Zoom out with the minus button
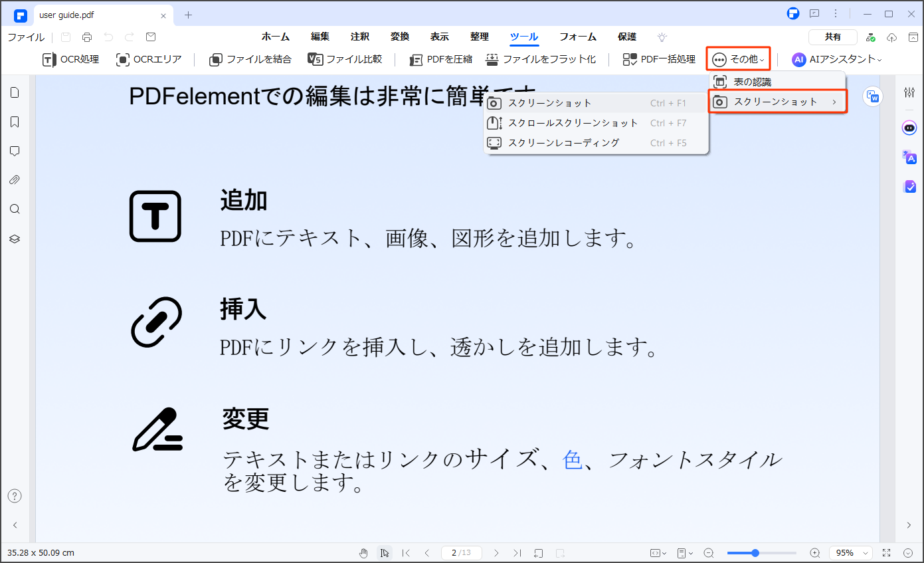924x563 pixels. tap(709, 553)
